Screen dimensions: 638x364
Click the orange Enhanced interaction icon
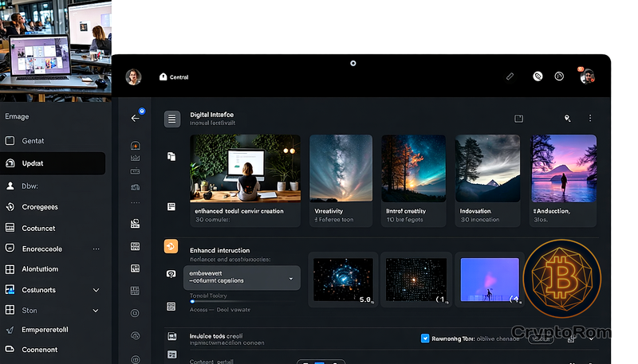[171, 247]
